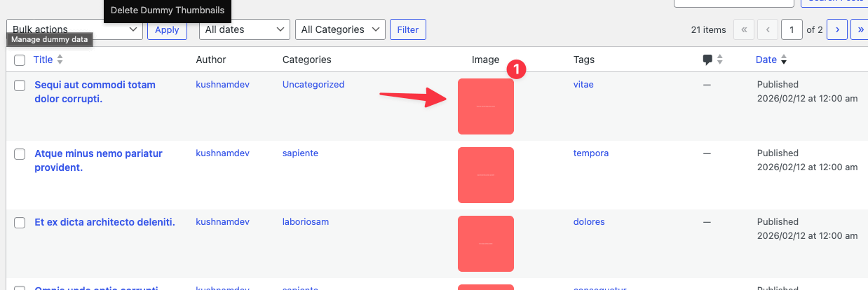868x290 pixels.
Task: Select the "Atque minus nemo" post checkbox
Action: click(x=20, y=154)
